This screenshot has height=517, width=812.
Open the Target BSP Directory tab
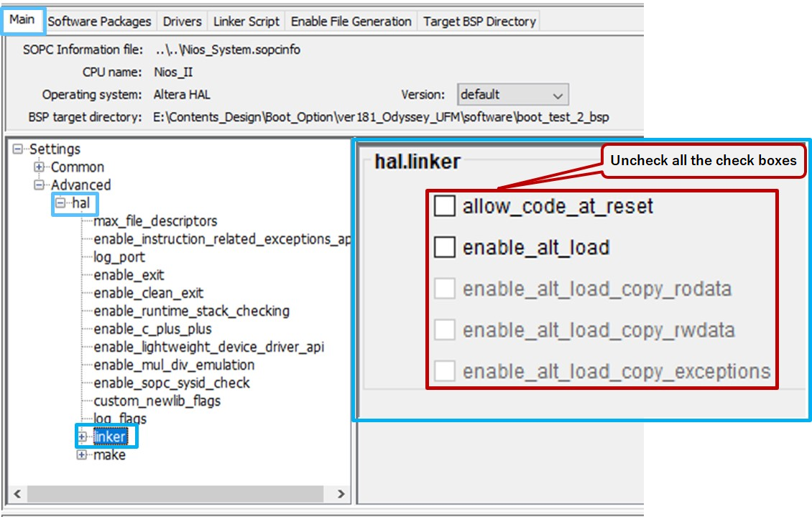tap(479, 21)
